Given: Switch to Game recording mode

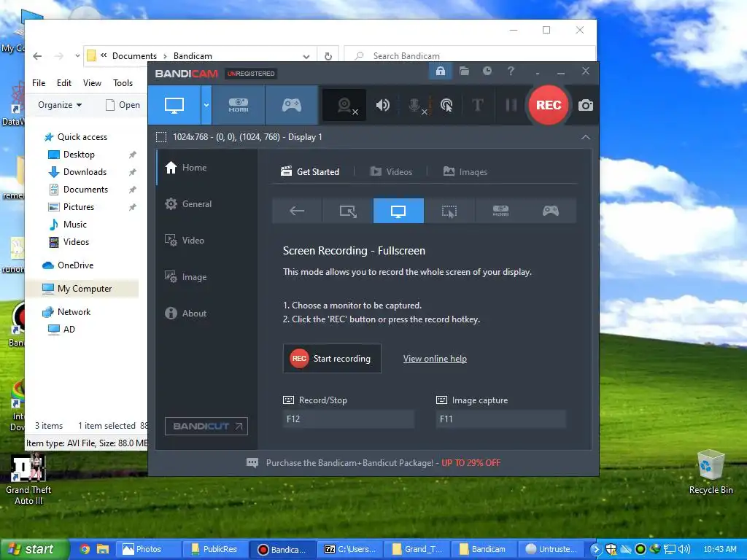Looking at the screenshot, I should pyautogui.click(x=292, y=105).
